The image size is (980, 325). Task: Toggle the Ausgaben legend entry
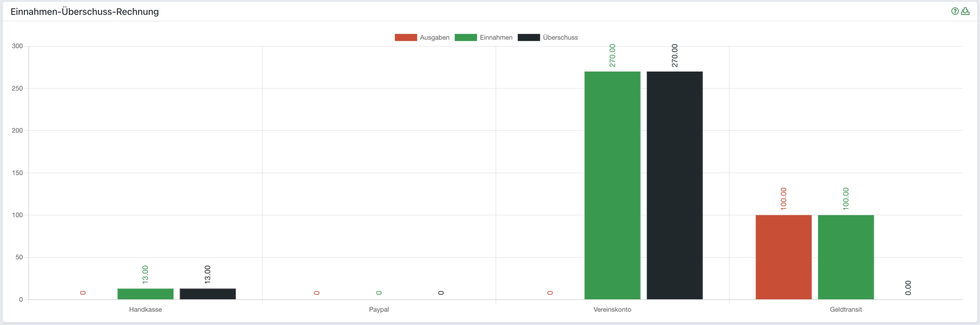tap(434, 37)
